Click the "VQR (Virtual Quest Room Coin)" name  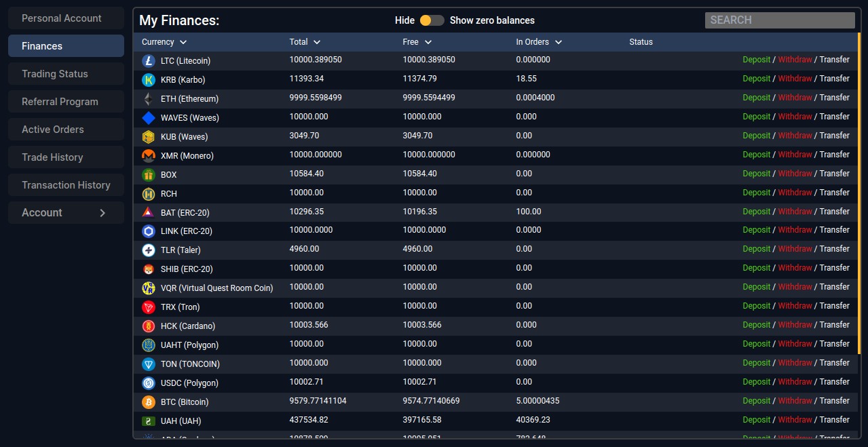tap(217, 288)
